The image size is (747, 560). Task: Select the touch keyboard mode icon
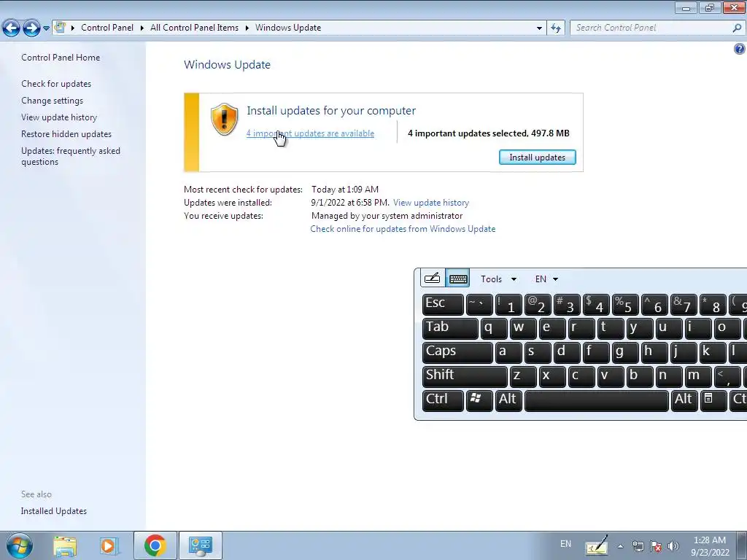coord(458,278)
